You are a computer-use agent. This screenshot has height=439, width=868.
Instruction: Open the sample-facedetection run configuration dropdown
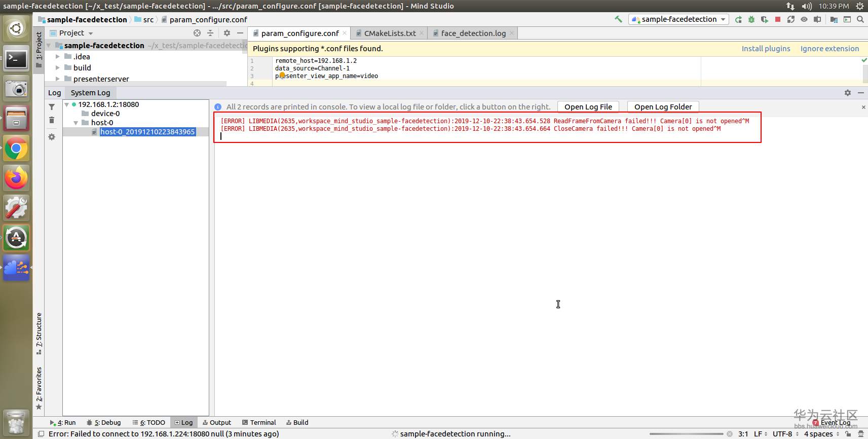tap(678, 19)
